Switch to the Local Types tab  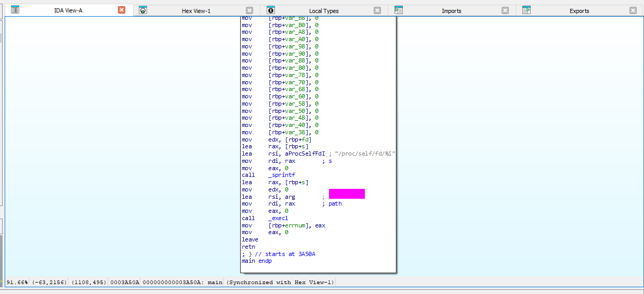(324, 11)
